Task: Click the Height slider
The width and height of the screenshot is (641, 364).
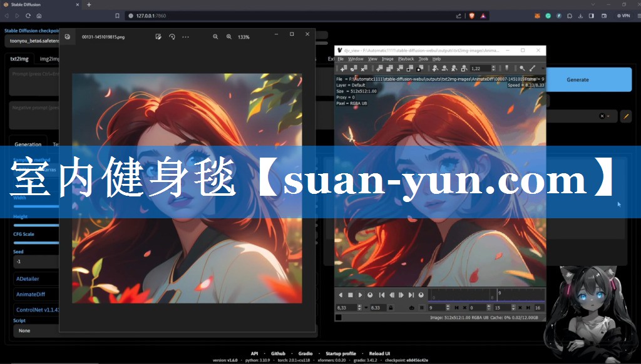Action: coord(37,225)
